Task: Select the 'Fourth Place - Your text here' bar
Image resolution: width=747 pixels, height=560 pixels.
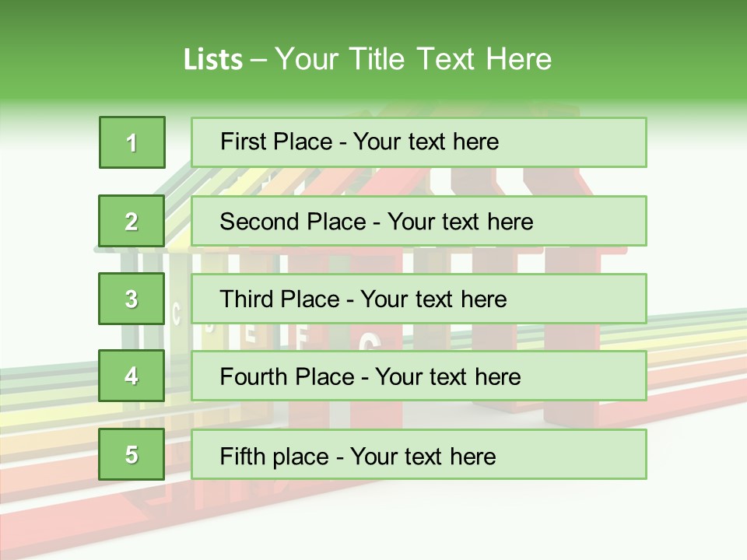Action: [x=419, y=376]
